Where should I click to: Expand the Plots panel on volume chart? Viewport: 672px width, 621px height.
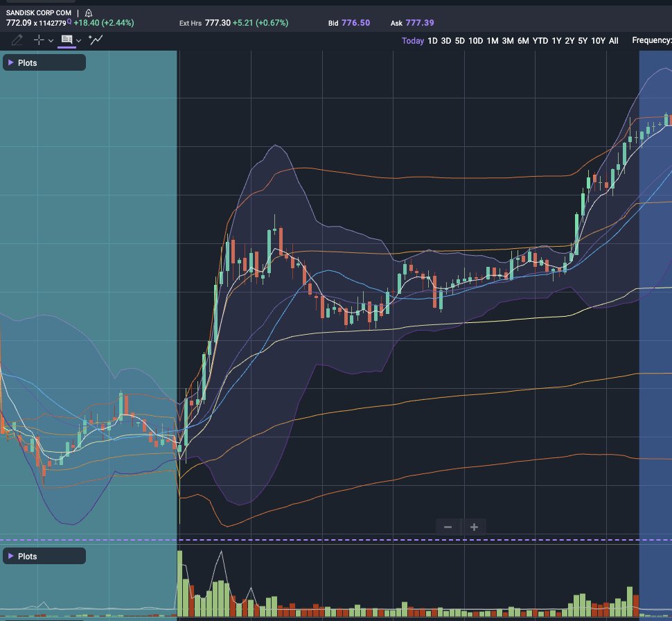pyautogui.click(x=44, y=556)
